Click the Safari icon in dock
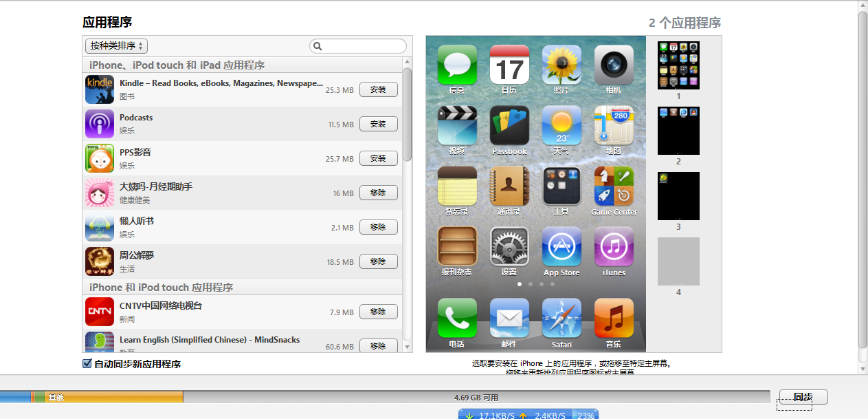868x419 pixels. [x=561, y=318]
